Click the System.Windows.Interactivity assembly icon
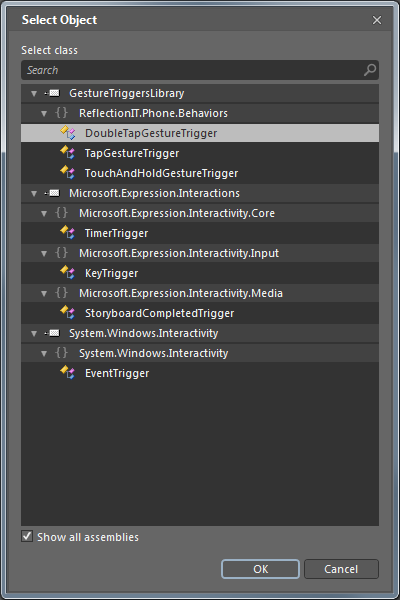400x600 pixels. point(52,333)
